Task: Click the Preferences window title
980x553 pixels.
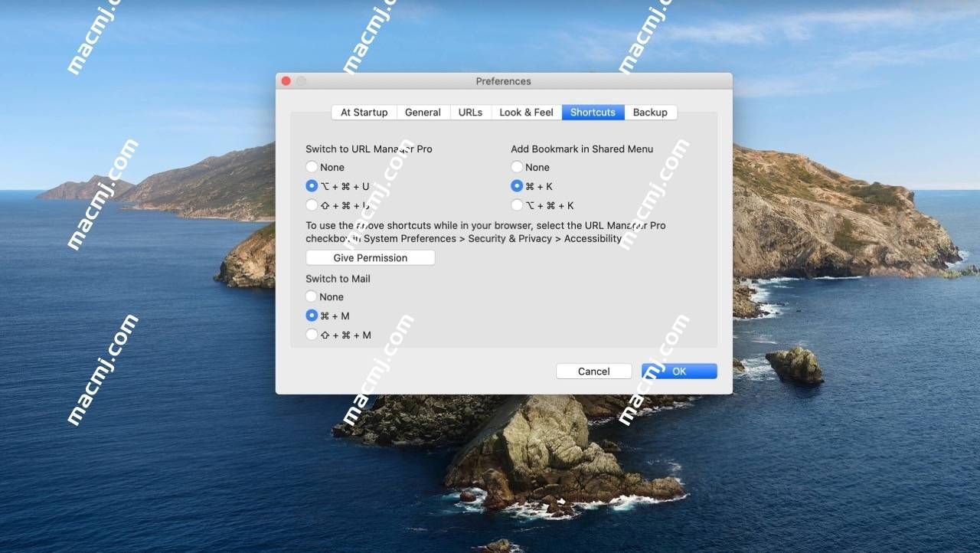Action: (x=503, y=81)
